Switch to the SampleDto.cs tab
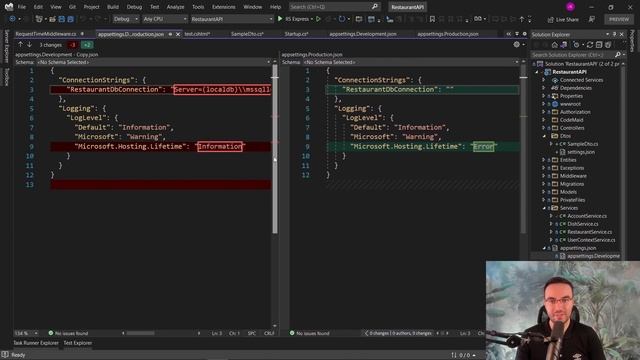 [x=247, y=34]
